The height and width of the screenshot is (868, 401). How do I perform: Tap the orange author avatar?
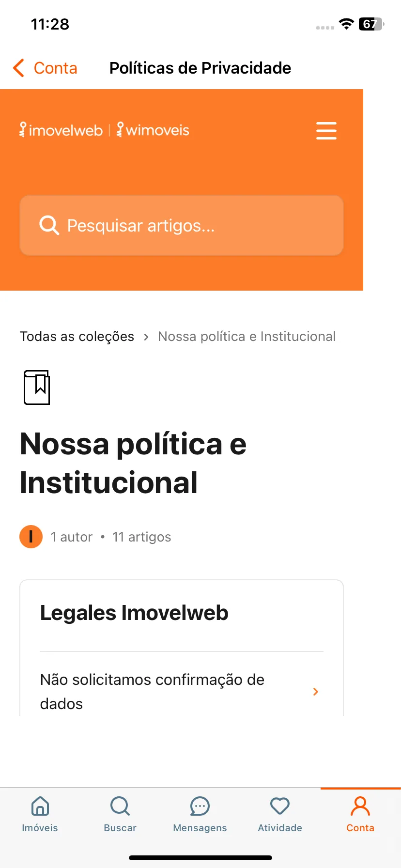[x=31, y=537]
